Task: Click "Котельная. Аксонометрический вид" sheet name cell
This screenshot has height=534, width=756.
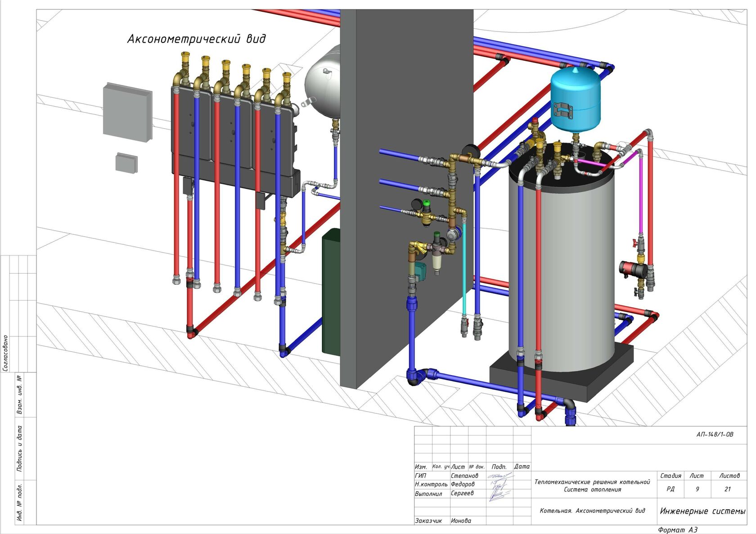Action: tap(592, 511)
